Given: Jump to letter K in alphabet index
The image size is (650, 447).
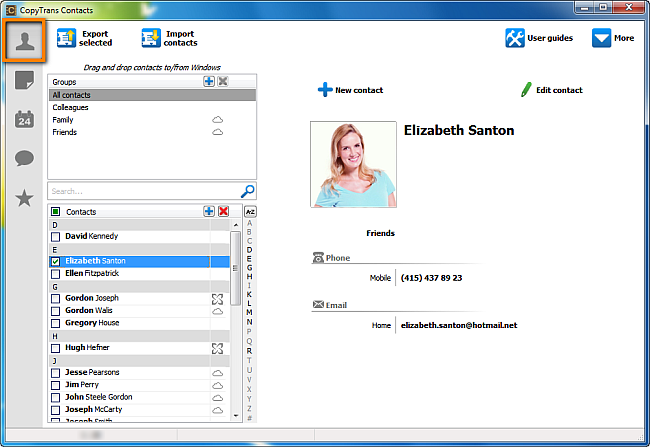Looking at the screenshot, I should pos(250,294).
